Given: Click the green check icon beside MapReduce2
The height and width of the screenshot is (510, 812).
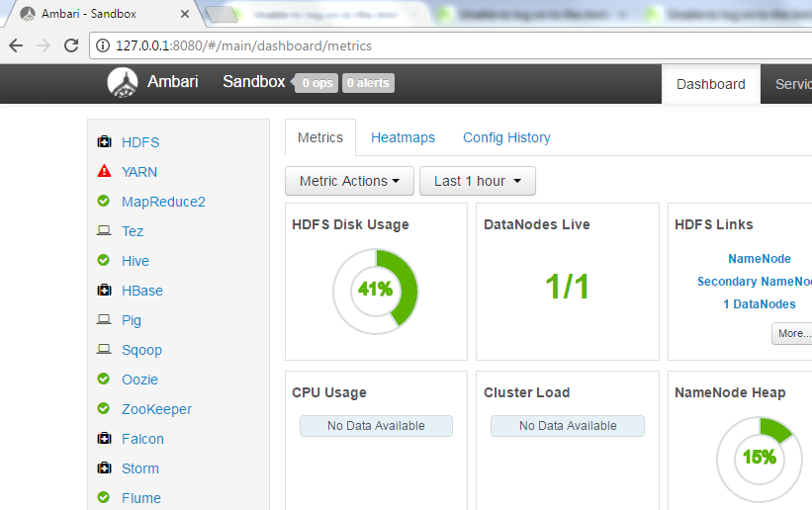Looking at the screenshot, I should [x=104, y=201].
